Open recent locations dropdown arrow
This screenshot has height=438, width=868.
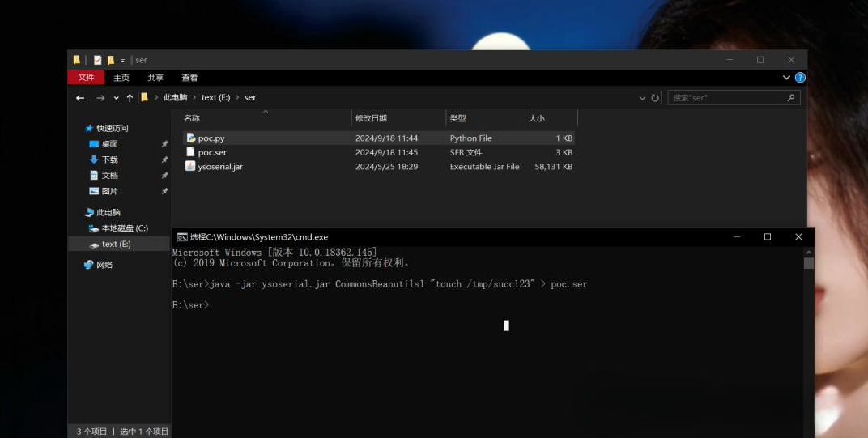(117, 98)
